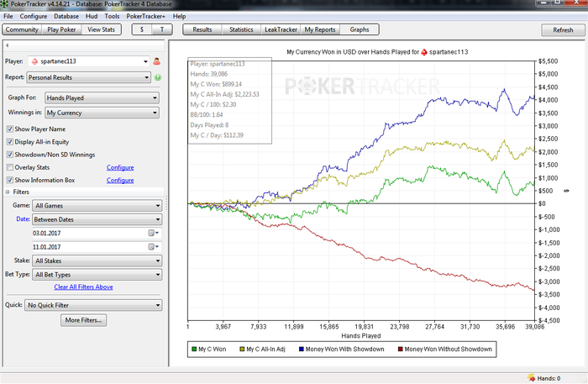Select the $ cash games toggle button

[142, 29]
